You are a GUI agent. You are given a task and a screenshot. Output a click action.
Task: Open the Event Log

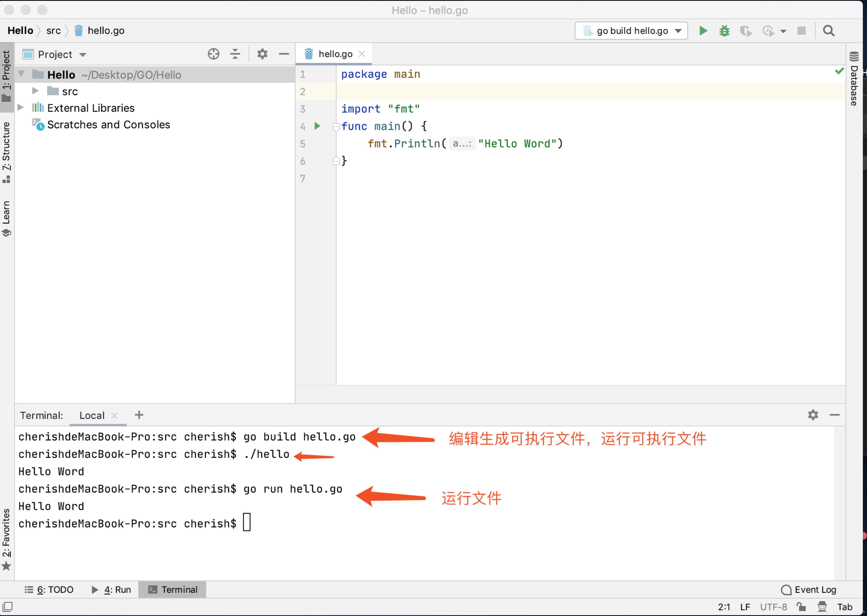(x=809, y=590)
